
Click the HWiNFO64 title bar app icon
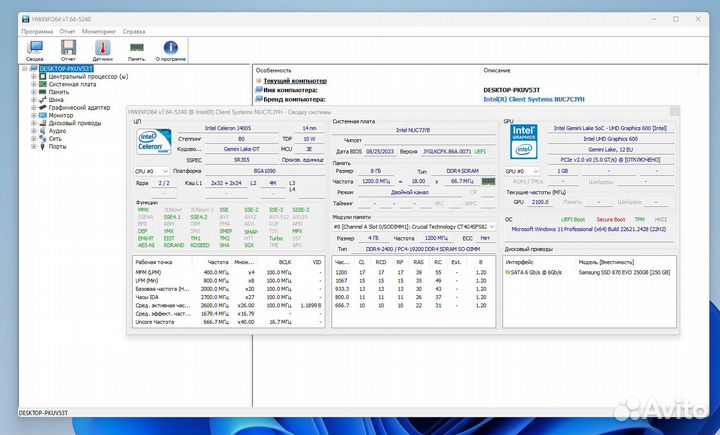26,19
